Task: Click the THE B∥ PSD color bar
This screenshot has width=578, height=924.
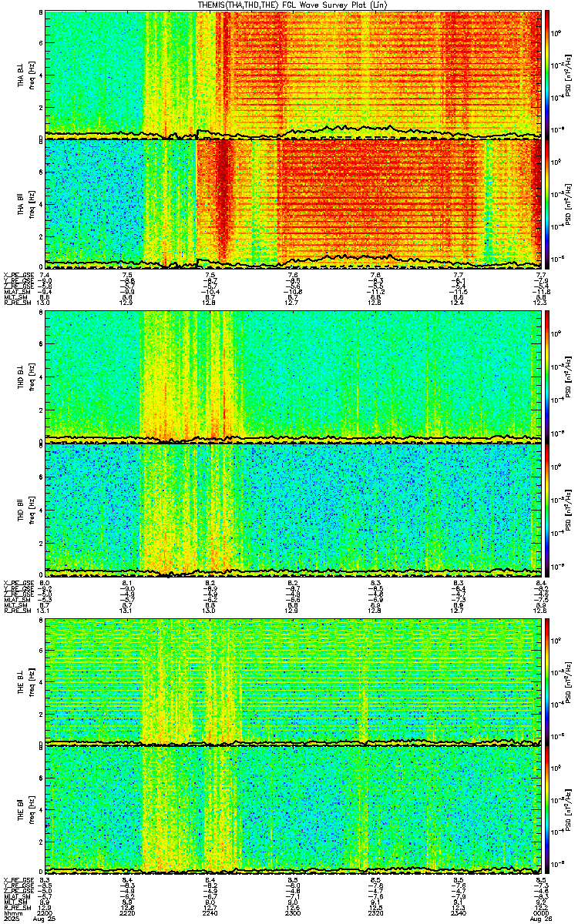Action: (x=546, y=810)
